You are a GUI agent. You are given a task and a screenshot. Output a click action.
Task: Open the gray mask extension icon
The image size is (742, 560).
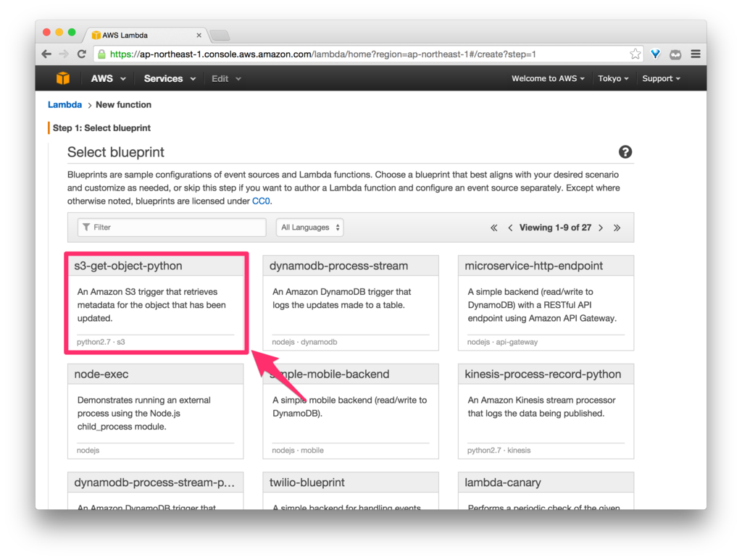(x=675, y=54)
